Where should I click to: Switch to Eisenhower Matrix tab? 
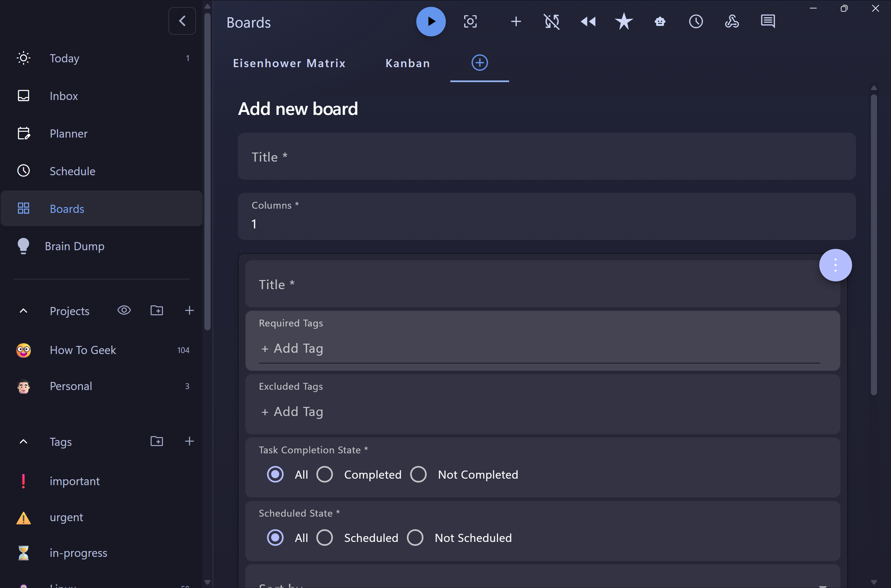(x=289, y=63)
